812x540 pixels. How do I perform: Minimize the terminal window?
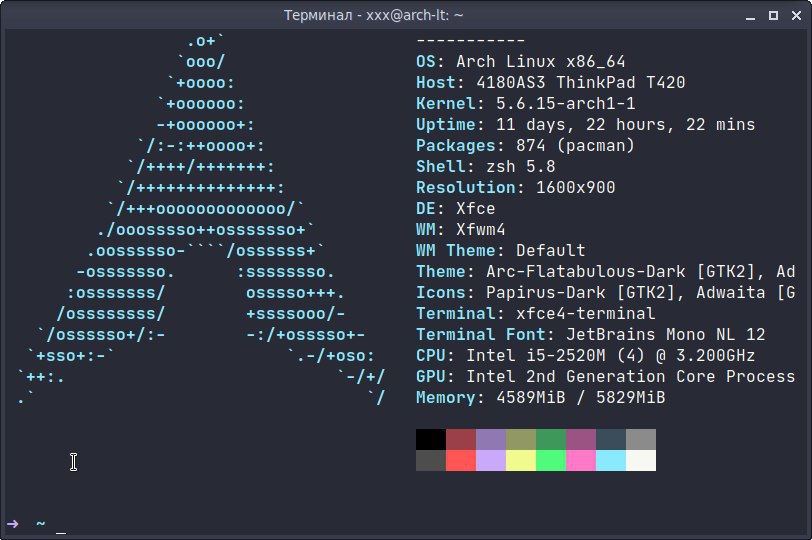(x=750, y=16)
